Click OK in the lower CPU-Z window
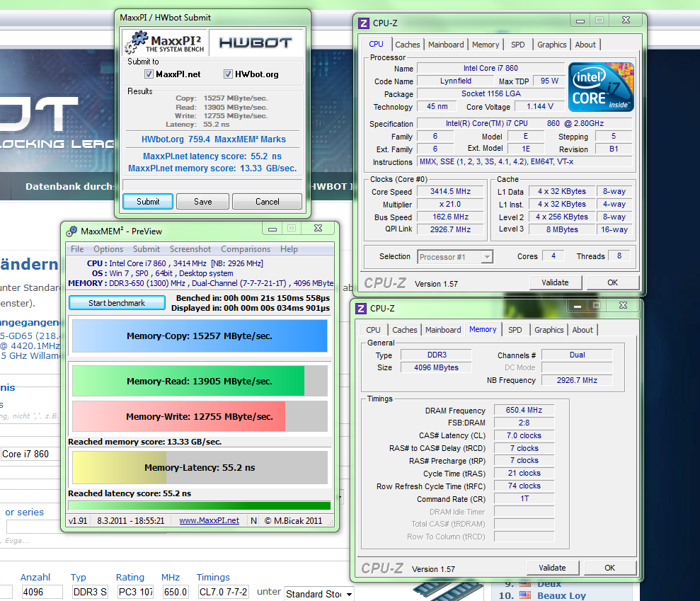 610,568
